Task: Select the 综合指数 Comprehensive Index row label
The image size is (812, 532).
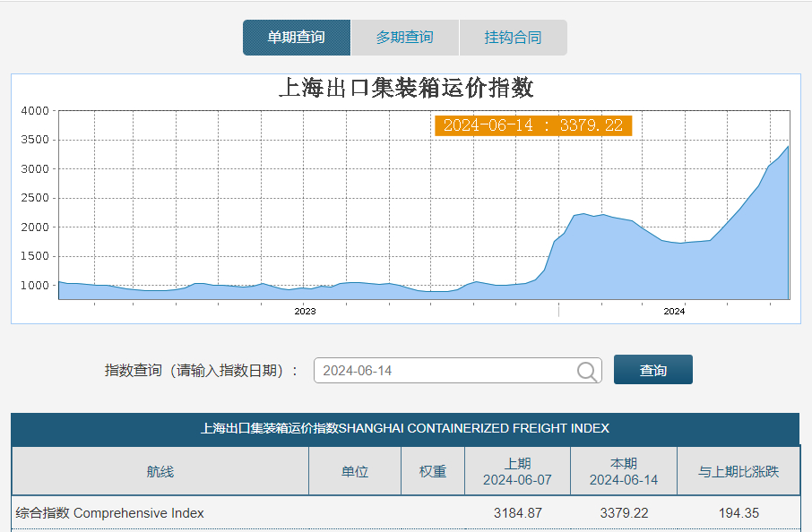Action: [109, 513]
